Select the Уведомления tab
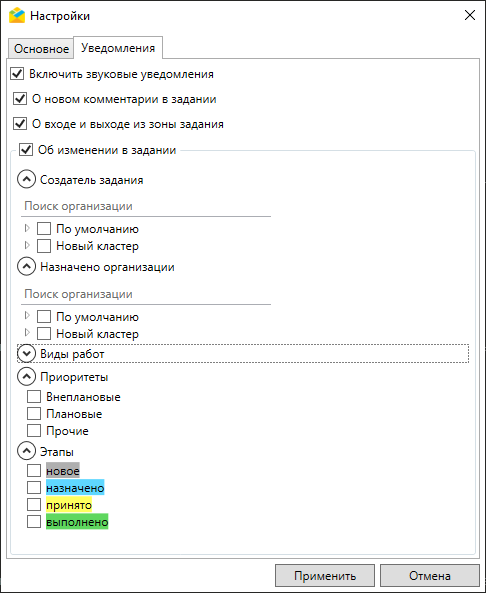Screen dimensions: 486x593 pos(118,48)
